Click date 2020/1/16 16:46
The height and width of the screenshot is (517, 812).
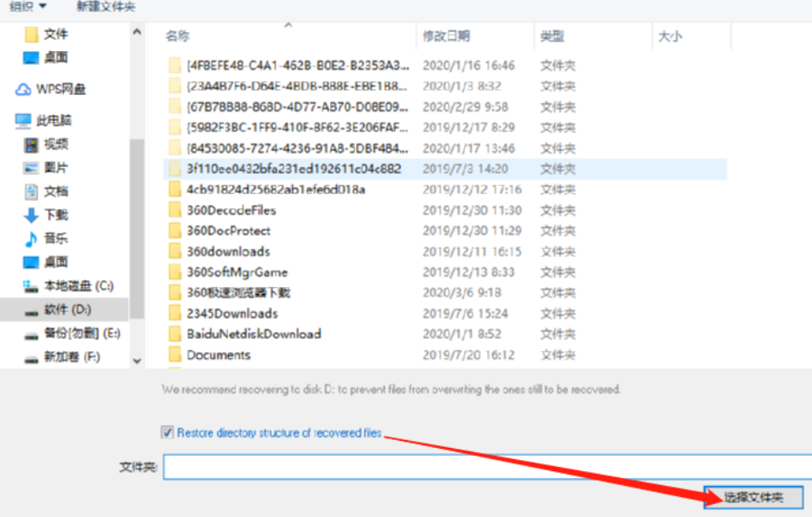tap(469, 66)
